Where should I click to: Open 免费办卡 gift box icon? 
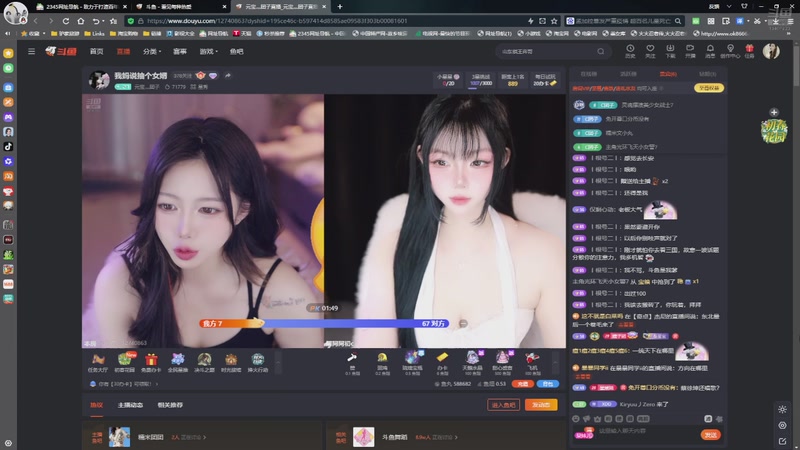(151, 363)
